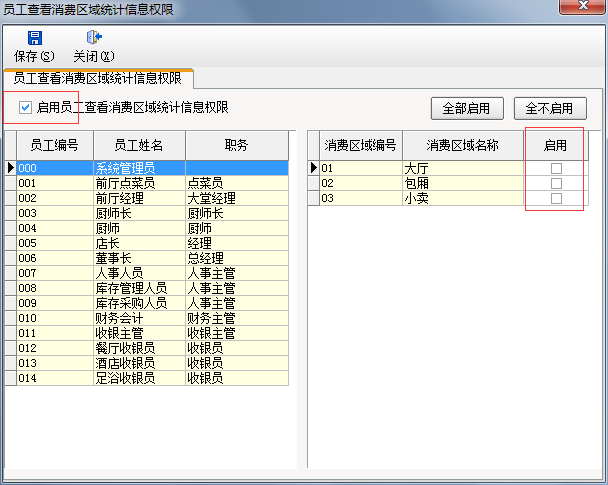Uncheck 启用员工查看消费区域统计信息权限 checkbox
Screen dimensions: 608x485
(25, 107)
